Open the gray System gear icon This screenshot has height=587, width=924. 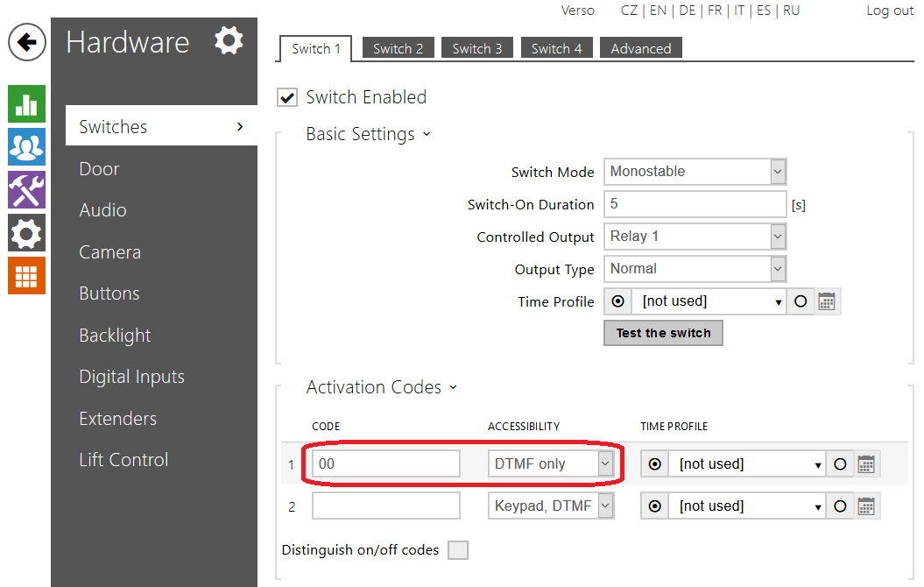click(26, 233)
